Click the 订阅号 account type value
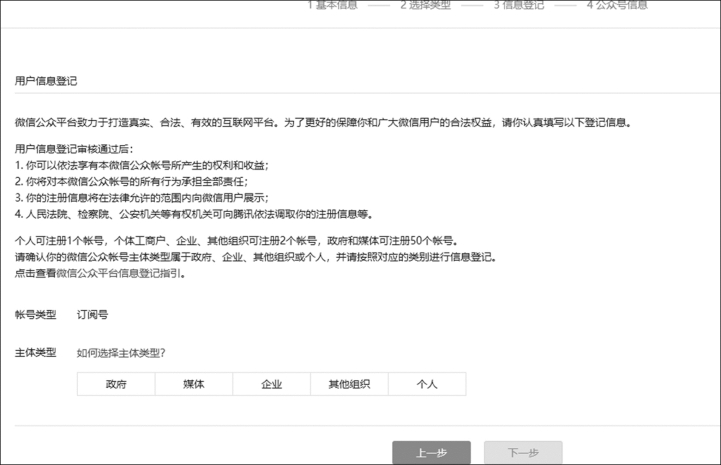This screenshot has height=465, width=721. (x=92, y=315)
